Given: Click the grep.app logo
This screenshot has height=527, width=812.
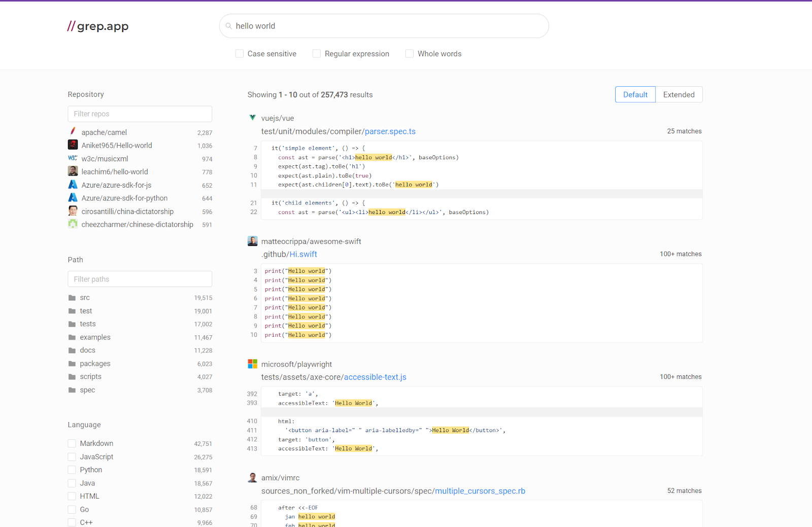Looking at the screenshot, I should [x=98, y=26].
